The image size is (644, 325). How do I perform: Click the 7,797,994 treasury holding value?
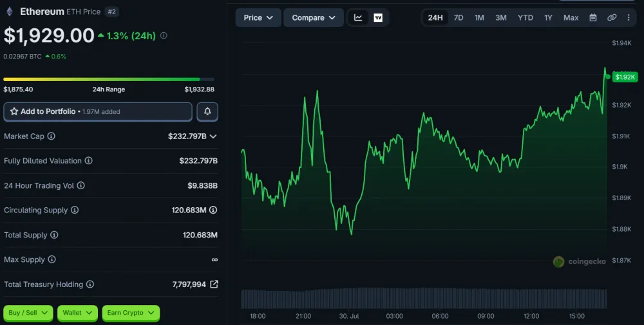tap(189, 284)
